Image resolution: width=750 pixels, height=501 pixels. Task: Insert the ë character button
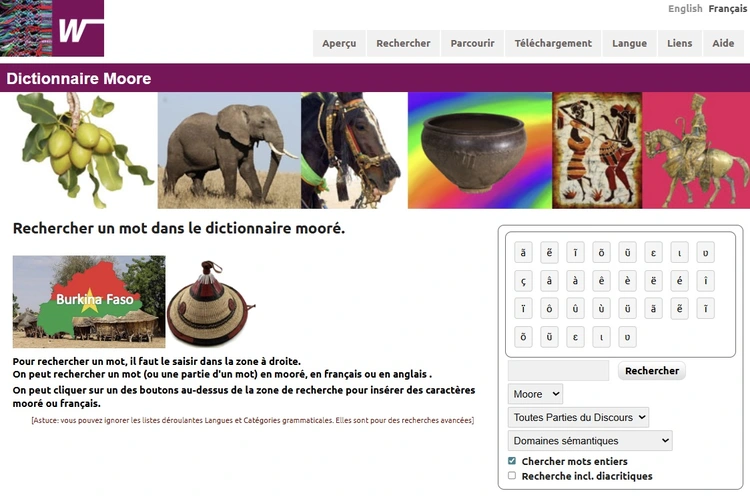click(x=654, y=281)
